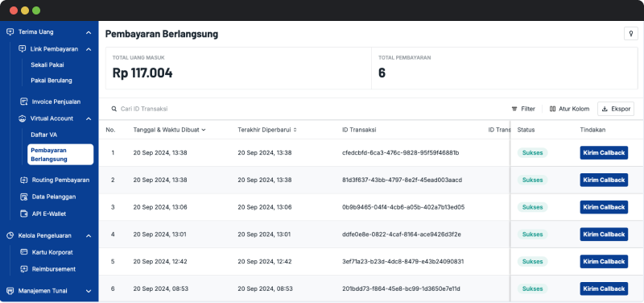This screenshot has height=303, width=644.
Task: Click the Manajemen Tunai icon
Action: click(x=10, y=291)
